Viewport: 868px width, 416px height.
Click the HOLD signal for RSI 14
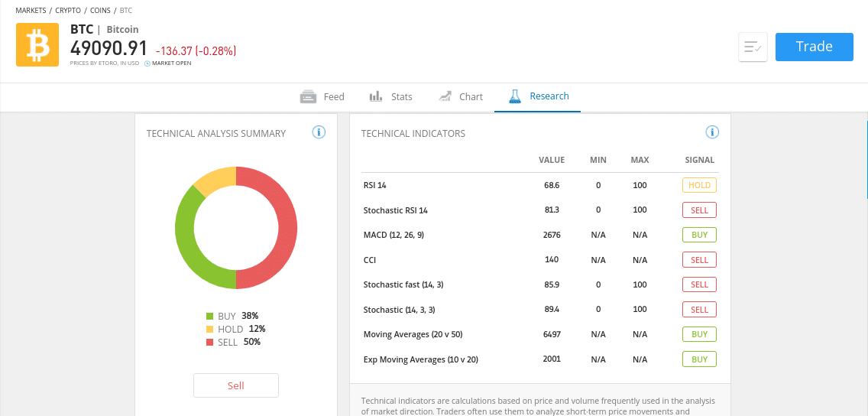pos(699,185)
